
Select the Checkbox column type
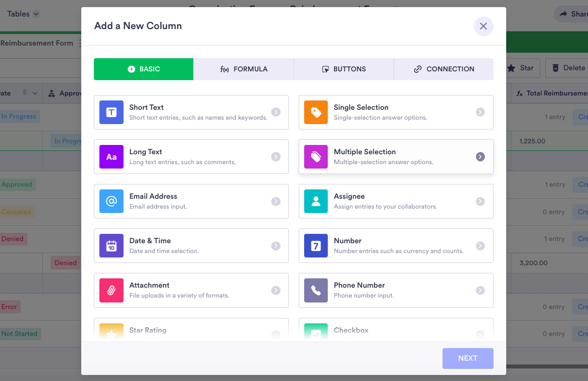click(396, 330)
